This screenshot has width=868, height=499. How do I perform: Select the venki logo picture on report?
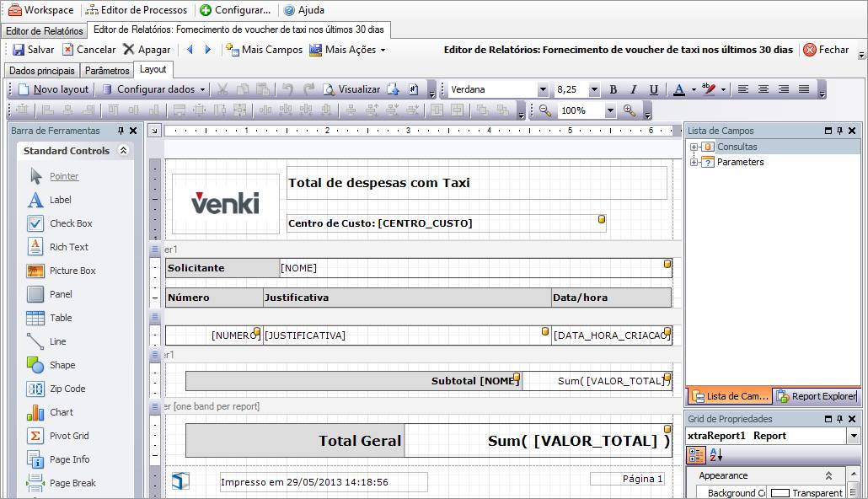pyautogui.click(x=226, y=203)
